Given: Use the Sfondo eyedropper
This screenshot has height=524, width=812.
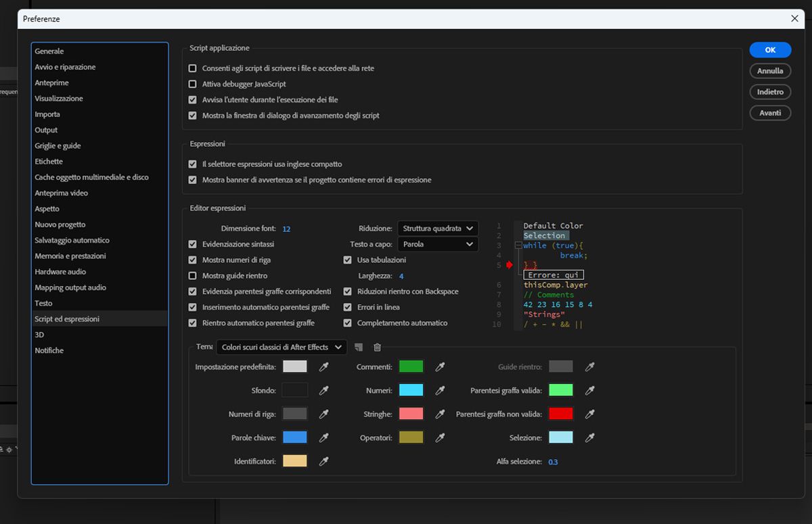Looking at the screenshot, I should (x=324, y=390).
